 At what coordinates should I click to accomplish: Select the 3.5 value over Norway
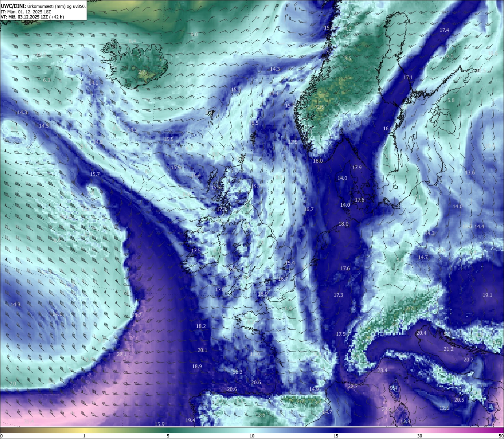tap(348, 58)
